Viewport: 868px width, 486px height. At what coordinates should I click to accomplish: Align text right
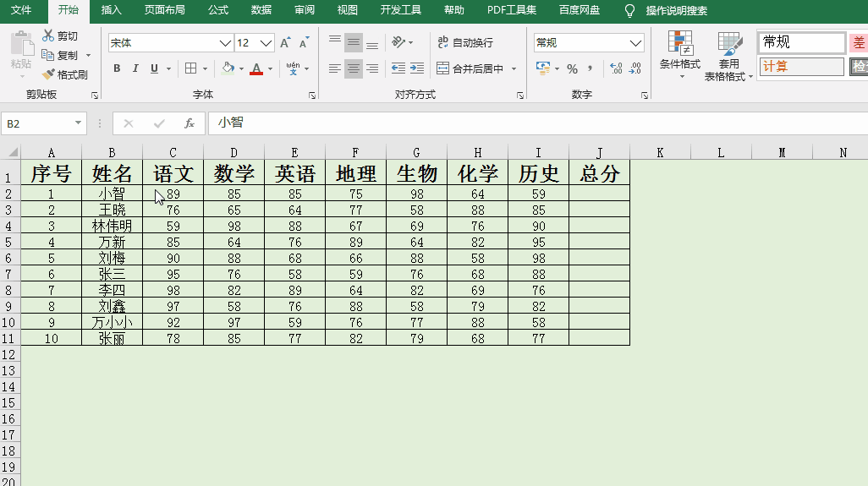[x=372, y=68]
